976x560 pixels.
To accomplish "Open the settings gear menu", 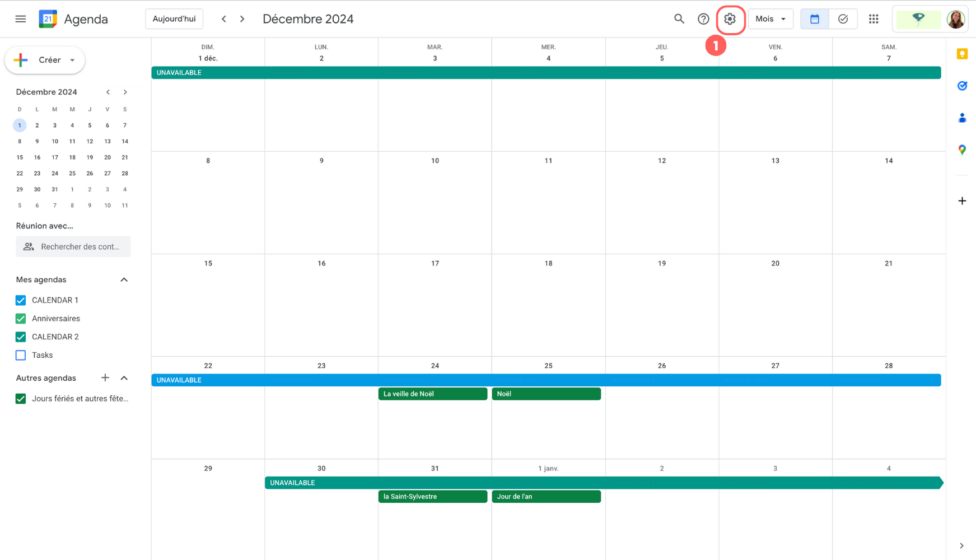I will coord(730,19).
